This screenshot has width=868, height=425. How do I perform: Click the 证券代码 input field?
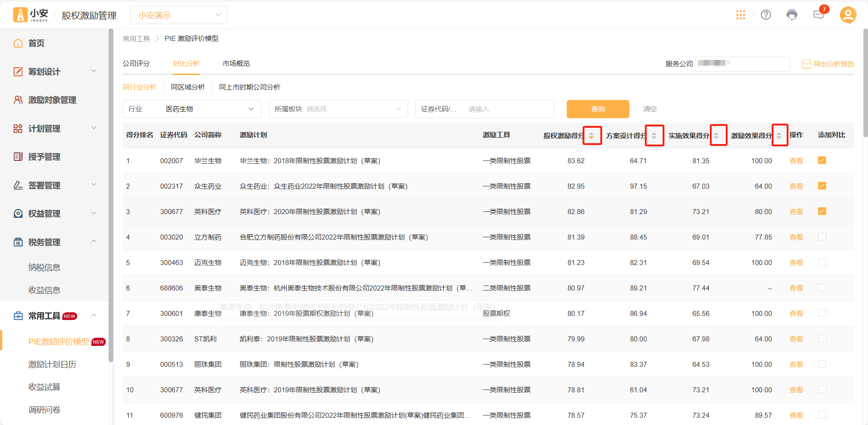485,109
